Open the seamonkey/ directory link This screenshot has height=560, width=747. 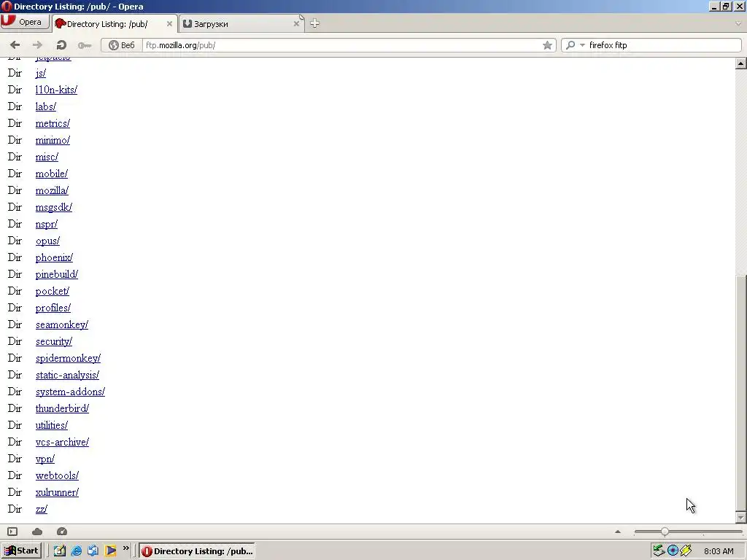[62, 324]
